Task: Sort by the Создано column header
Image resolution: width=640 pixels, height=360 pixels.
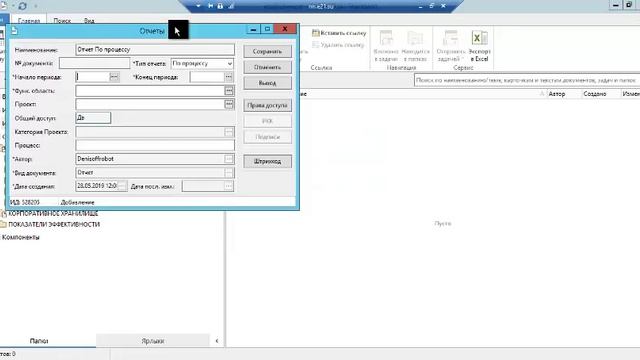Action: [595, 94]
